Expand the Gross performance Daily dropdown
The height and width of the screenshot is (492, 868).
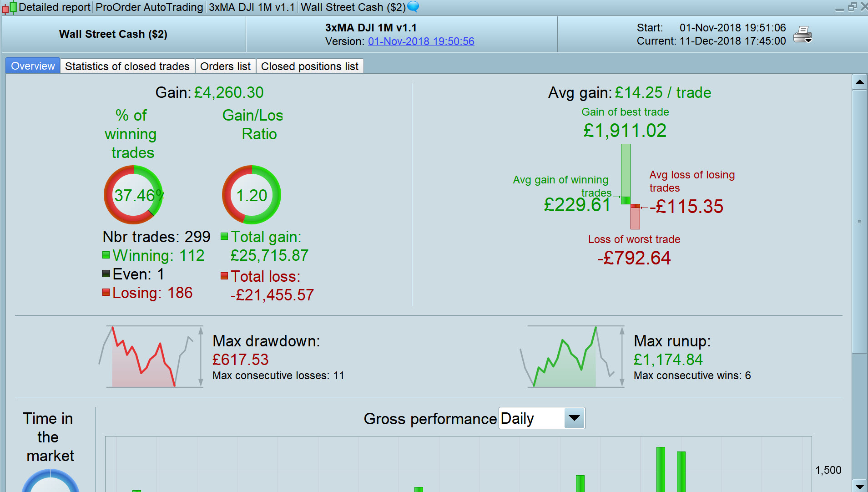(x=574, y=418)
